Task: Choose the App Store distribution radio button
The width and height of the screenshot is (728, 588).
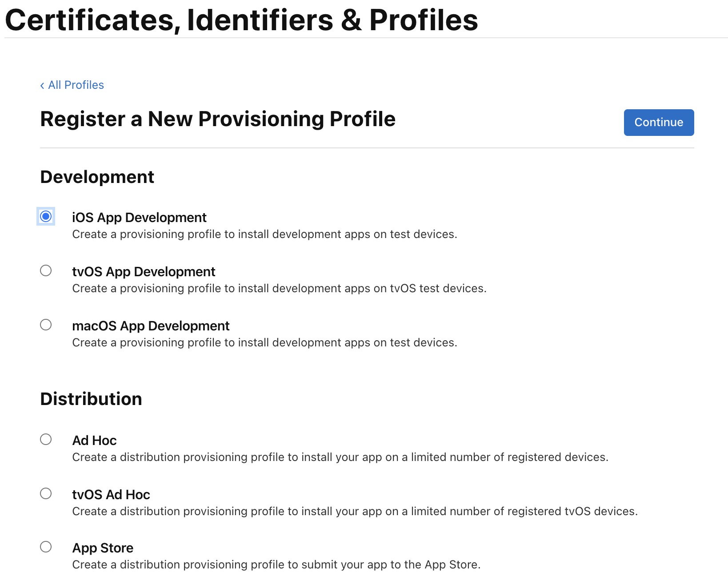Action: coord(46,547)
